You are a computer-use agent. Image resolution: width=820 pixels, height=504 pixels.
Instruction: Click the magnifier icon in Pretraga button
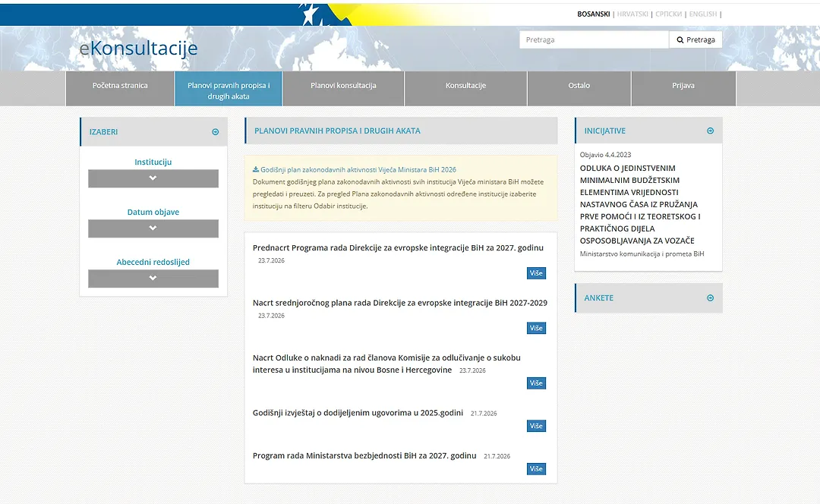pos(680,39)
